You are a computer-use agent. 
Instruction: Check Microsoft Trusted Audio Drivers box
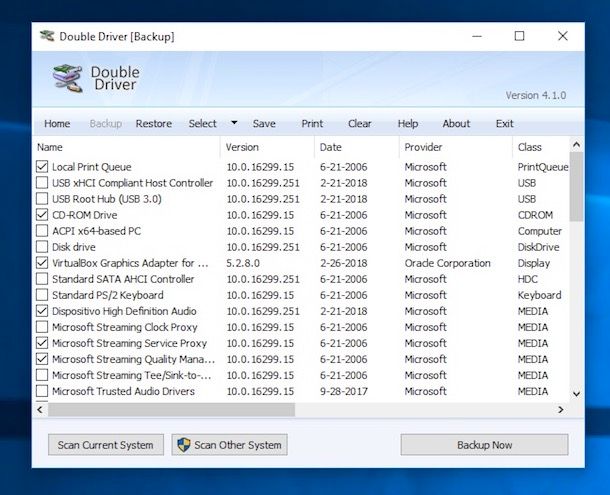point(42,391)
